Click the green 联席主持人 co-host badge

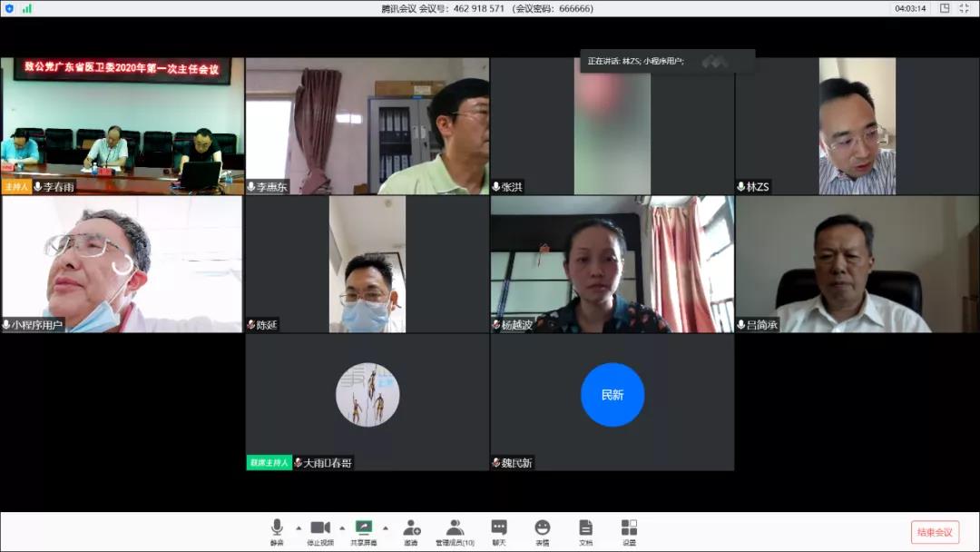[269, 463]
